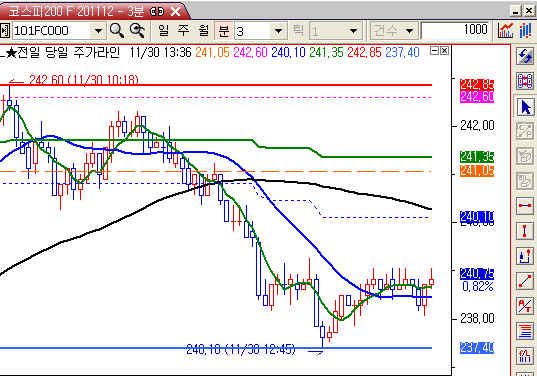Click the parallel horizontal lines tool
Screen dimensions: 537x376
click(525, 331)
